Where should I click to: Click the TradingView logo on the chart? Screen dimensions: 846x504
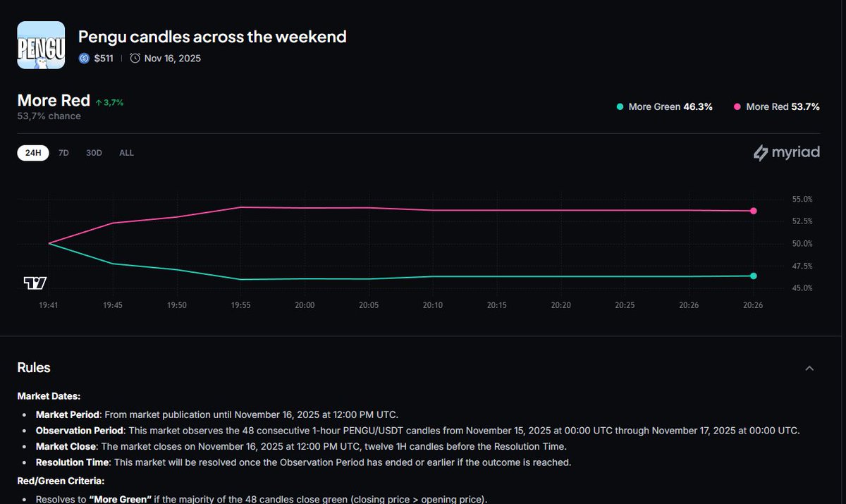35,283
